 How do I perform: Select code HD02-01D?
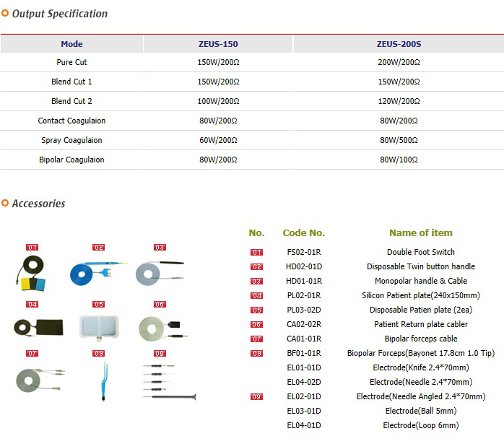[304, 266]
